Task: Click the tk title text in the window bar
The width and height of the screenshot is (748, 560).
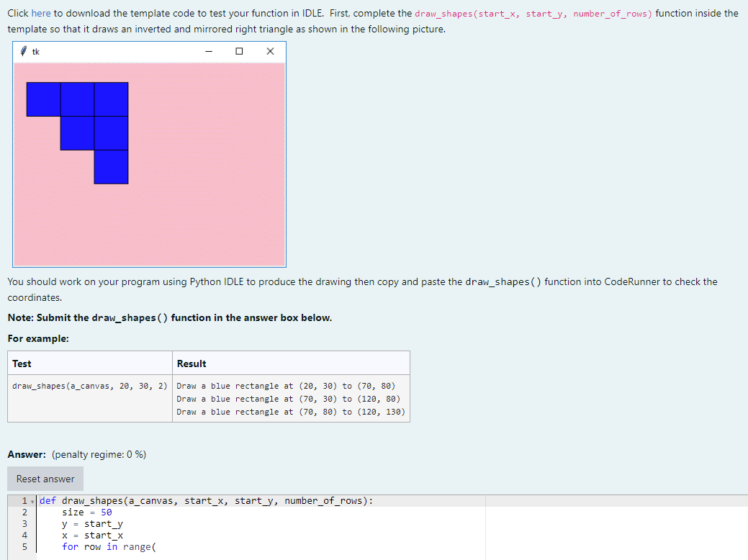Action: coord(36,52)
